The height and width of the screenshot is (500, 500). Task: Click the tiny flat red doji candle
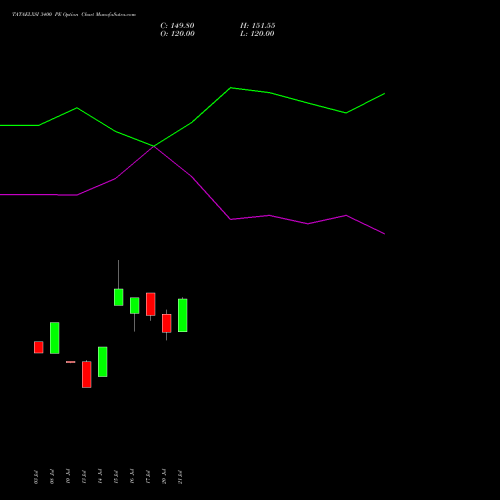[70, 362]
